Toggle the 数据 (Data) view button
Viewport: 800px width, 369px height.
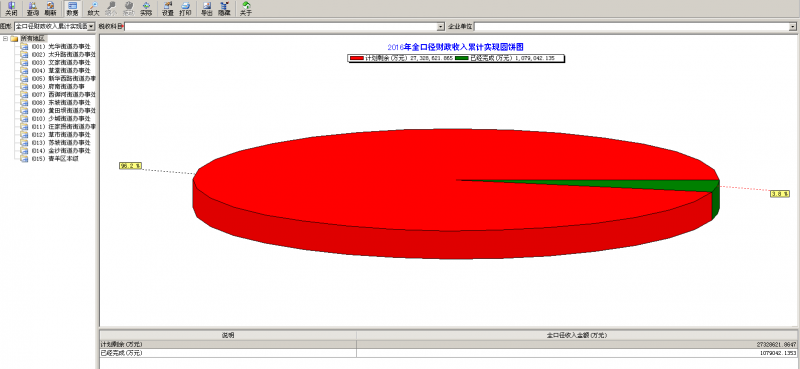coord(72,9)
